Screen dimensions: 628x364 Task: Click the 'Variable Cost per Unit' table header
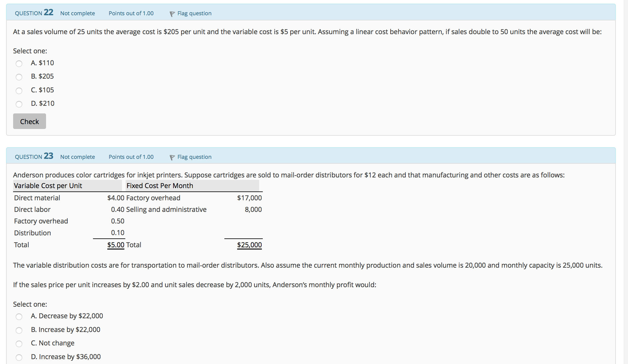[48, 186]
